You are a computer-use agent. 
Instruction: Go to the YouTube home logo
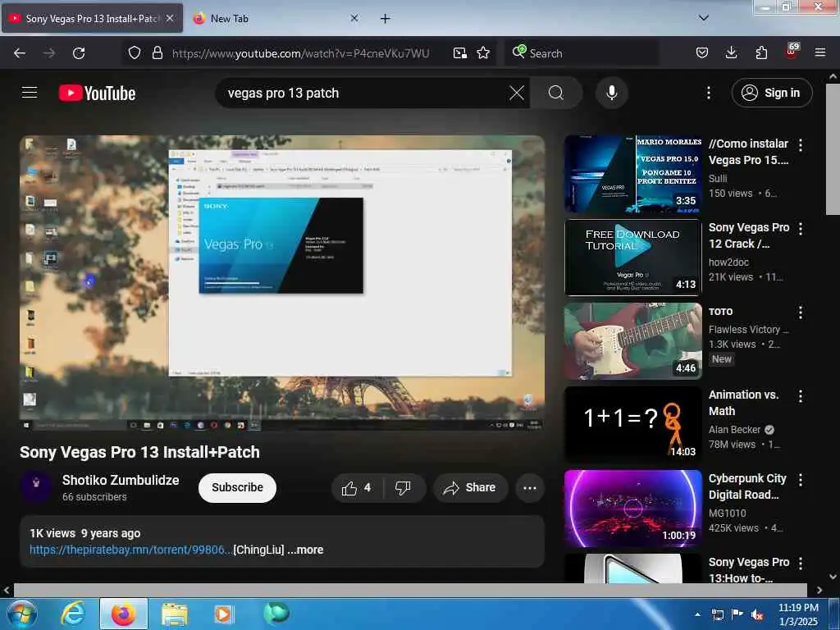coord(97,94)
